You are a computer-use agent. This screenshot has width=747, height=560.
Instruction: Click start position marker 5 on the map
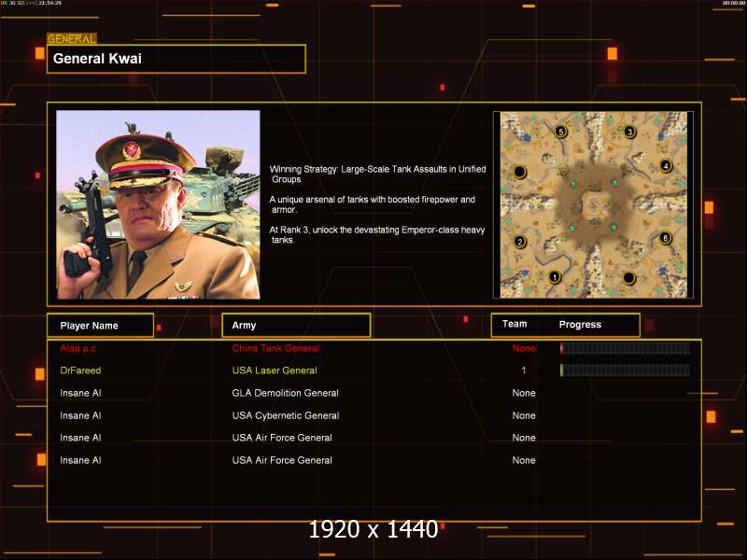pyautogui.click(x=561, y=132)
